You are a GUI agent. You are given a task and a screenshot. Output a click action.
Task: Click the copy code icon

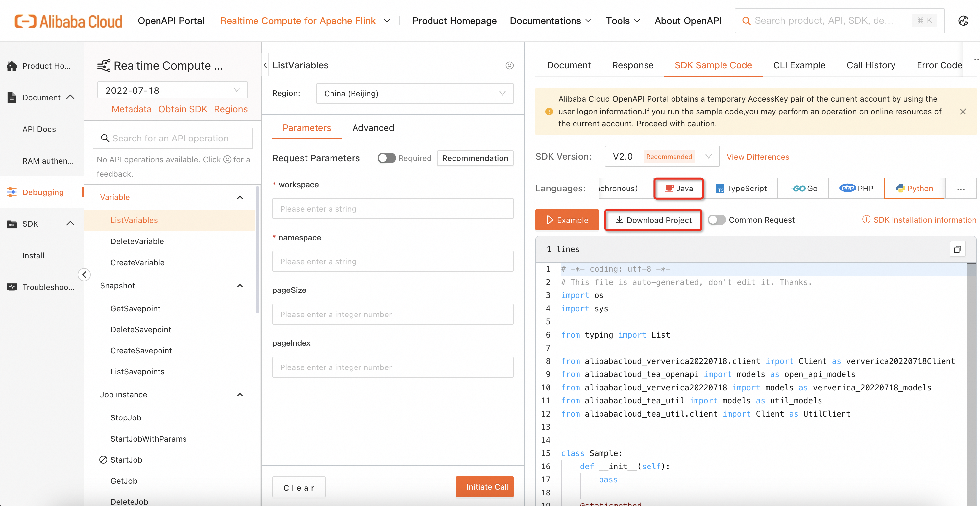(x=957, y=249)
